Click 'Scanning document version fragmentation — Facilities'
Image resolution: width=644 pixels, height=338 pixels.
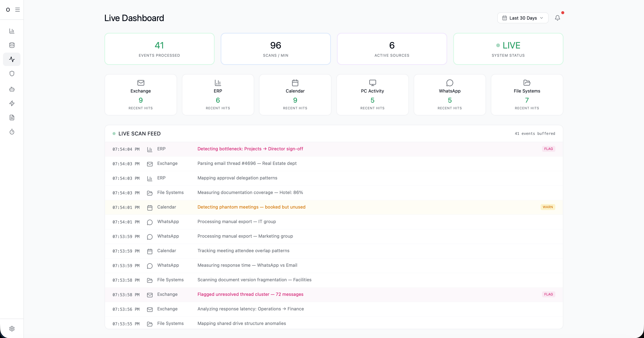[254, 280]
